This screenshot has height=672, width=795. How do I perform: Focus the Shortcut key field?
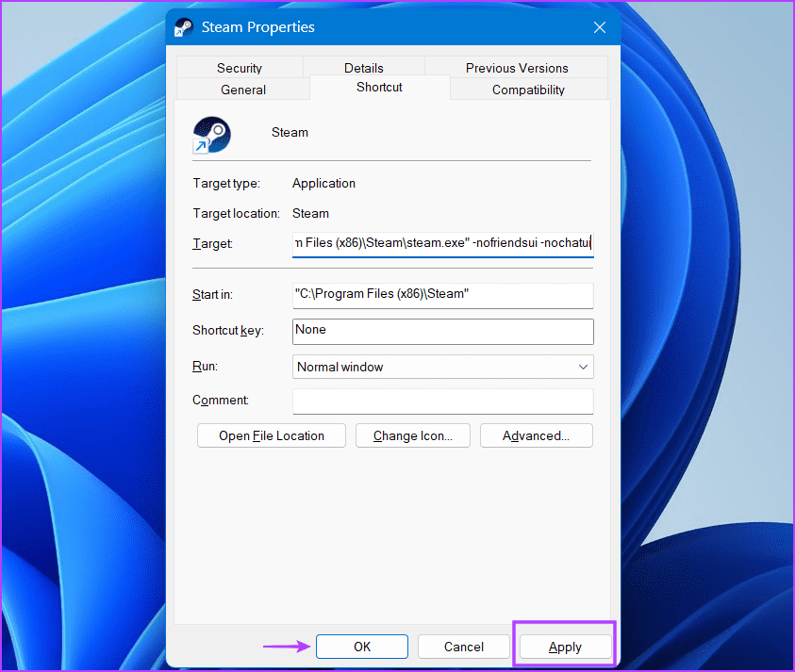pos(442,332)
